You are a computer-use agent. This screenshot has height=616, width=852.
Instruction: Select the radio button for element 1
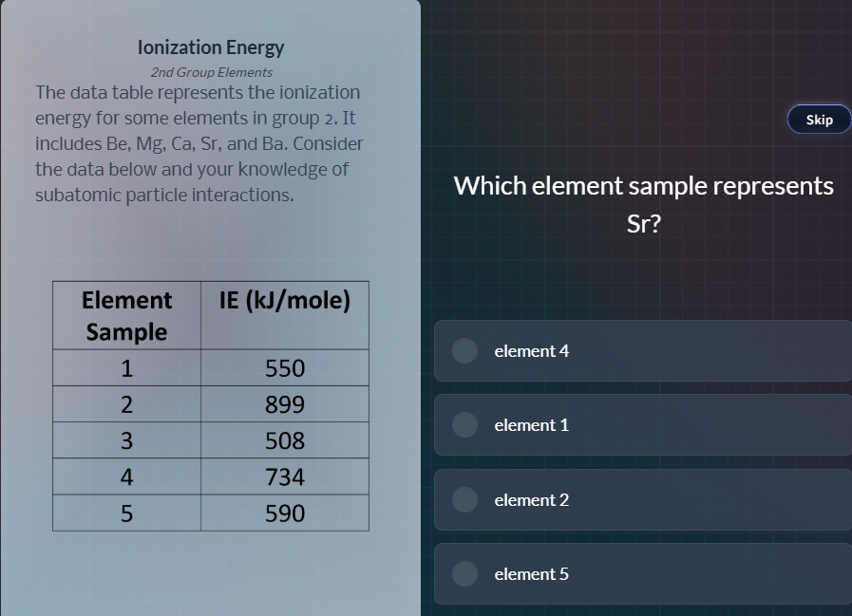tap(464, 424)
